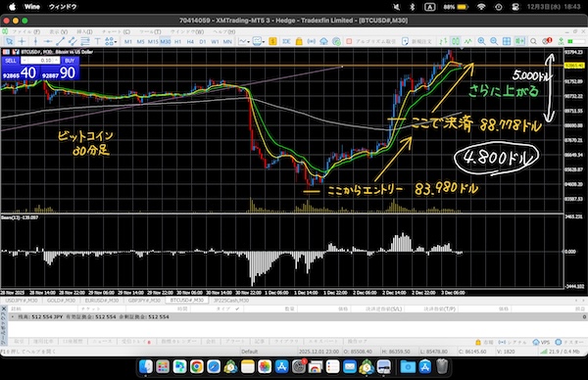Image resolution: width=588 pixels, height=380 pixels.
Task: Switch chart to M1 timeframe
Action: pyautogui.click(x=127, y=41)
